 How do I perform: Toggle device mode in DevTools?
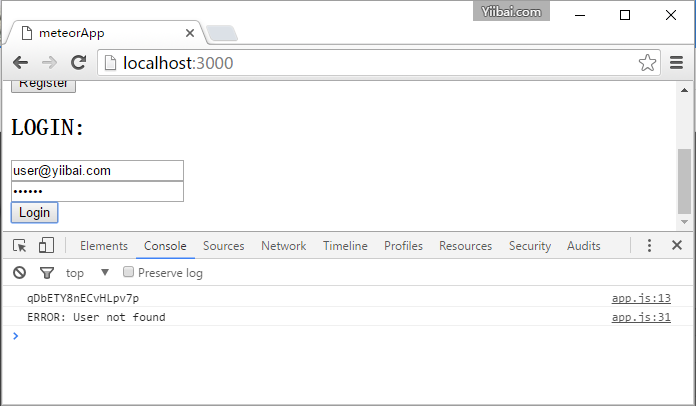46,246
